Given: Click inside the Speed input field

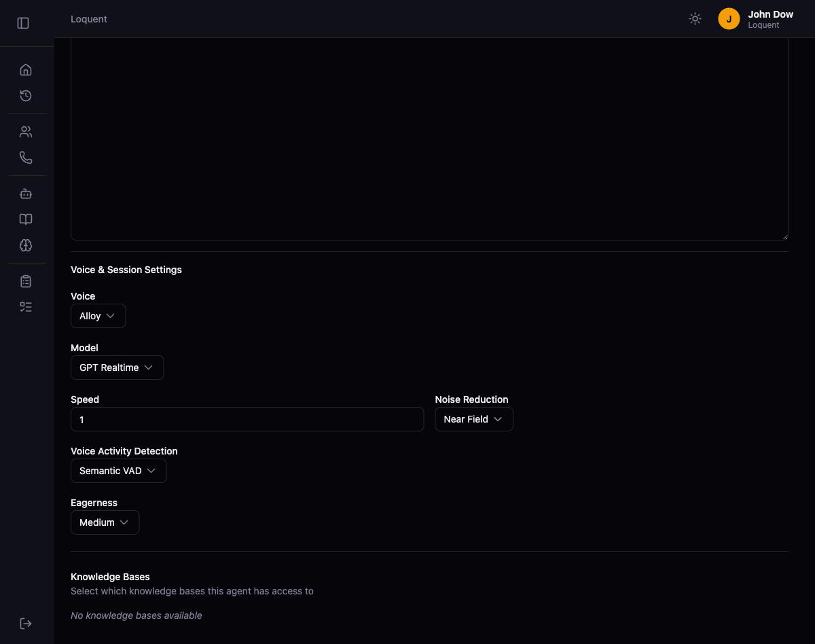Looking at the screenshot, I should click(247, 419).
